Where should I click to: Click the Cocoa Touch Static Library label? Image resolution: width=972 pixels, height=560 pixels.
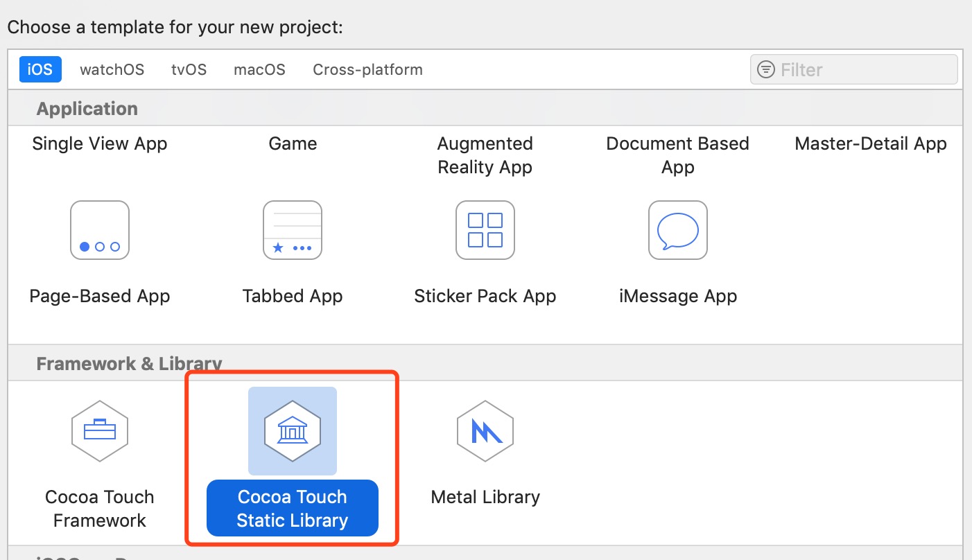(x=293, y=509)
